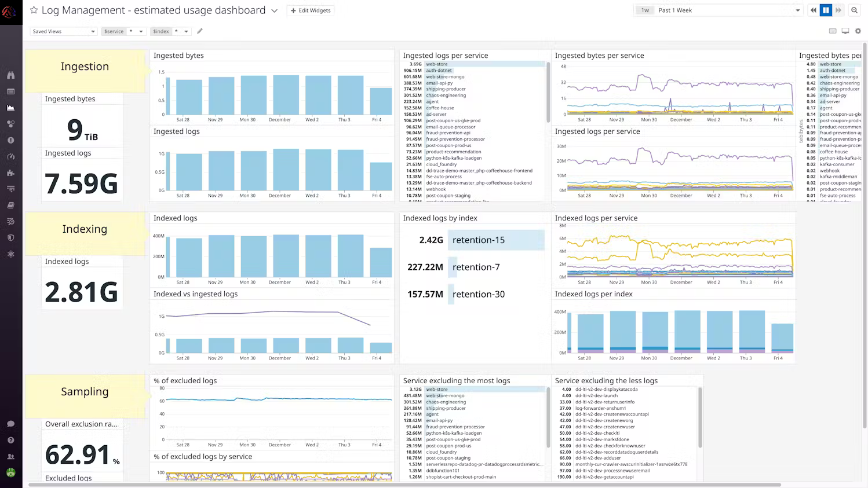Open the Past 1 Week time dropdown

coord(729,10)
